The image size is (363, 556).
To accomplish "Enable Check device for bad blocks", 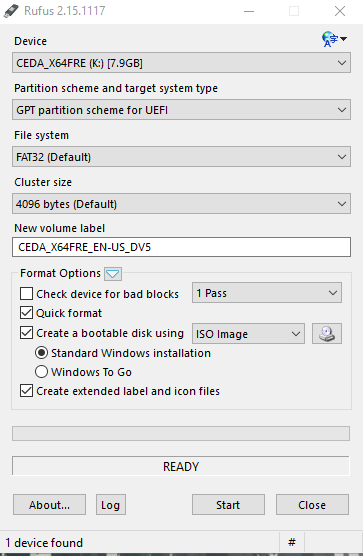I will pyautogui.click(x=27, y=294).
